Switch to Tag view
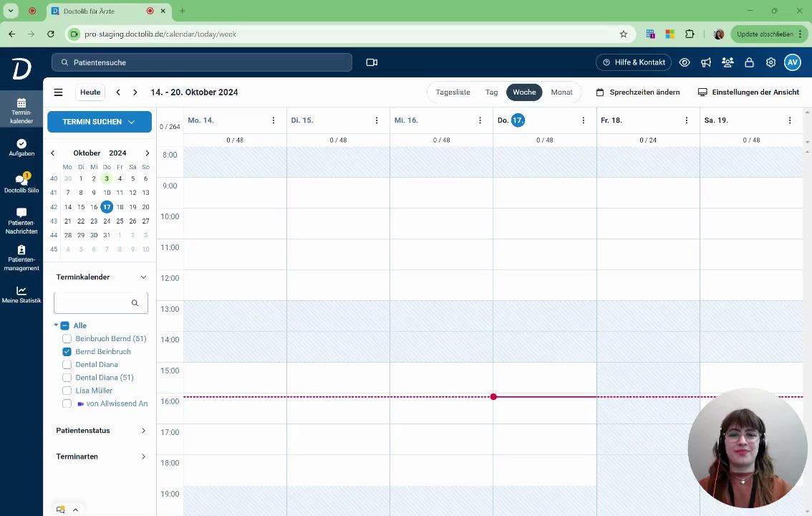 pyautogui.click(x=491, y=92)
